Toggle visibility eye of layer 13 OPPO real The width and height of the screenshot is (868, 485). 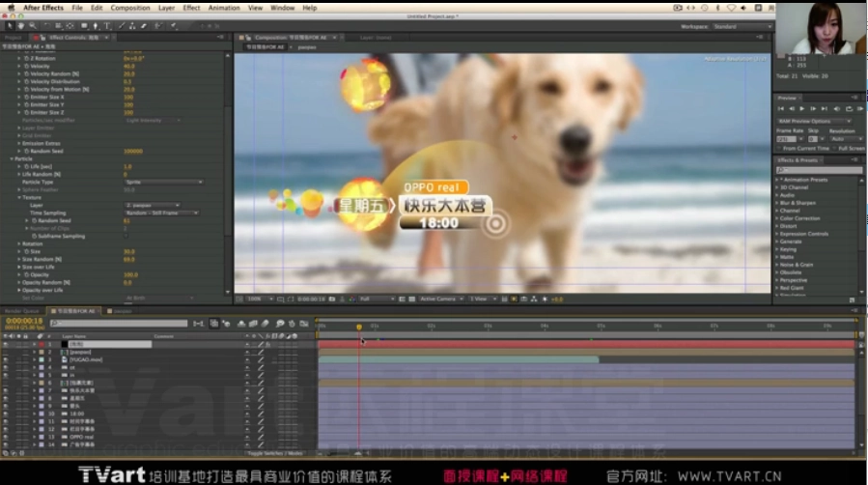(6, 437)
